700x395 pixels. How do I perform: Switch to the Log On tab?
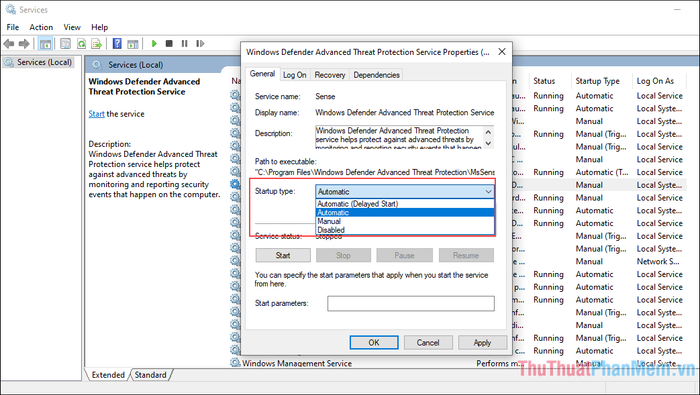tap(295, 75)
